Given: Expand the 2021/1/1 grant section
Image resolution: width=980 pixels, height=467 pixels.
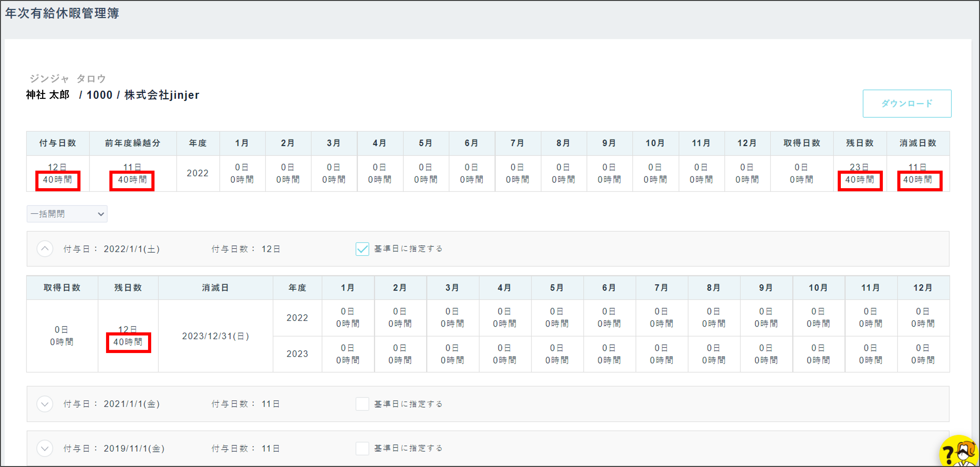Looking at the screenshot, I should 45,403.
